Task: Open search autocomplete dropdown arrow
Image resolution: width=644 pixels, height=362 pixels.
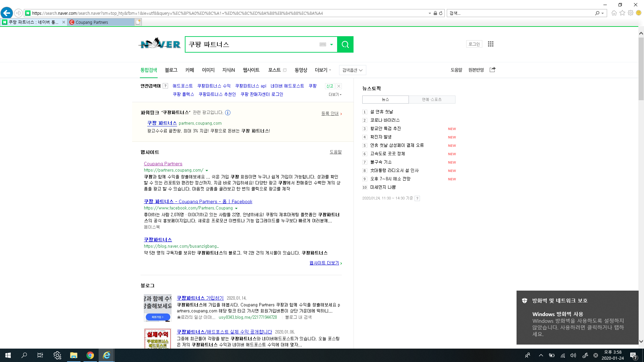Action: (331, 45)
